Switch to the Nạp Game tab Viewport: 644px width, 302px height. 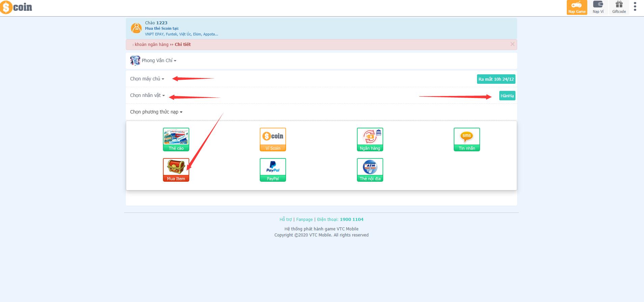pos(577,7)
